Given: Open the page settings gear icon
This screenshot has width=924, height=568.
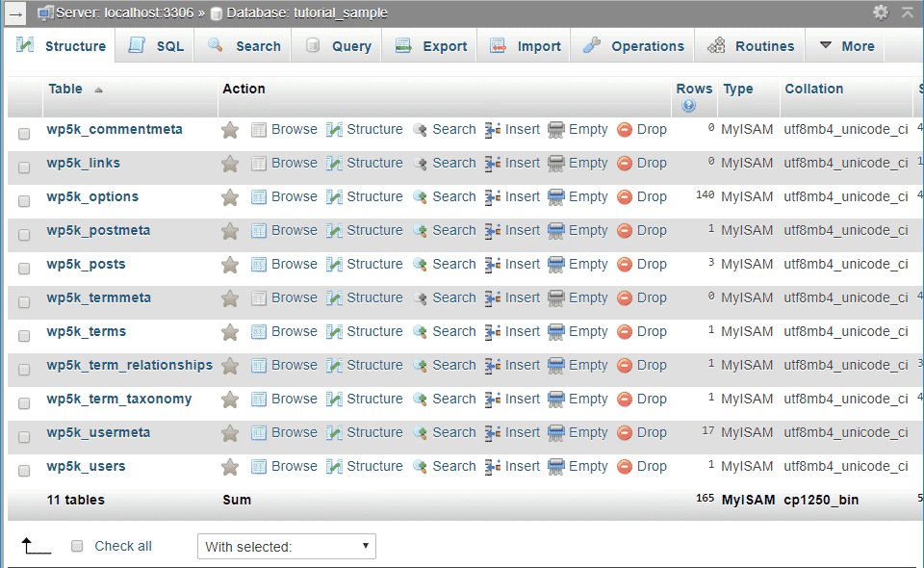Looking at the screenshot, I should (x=881, y=13).
